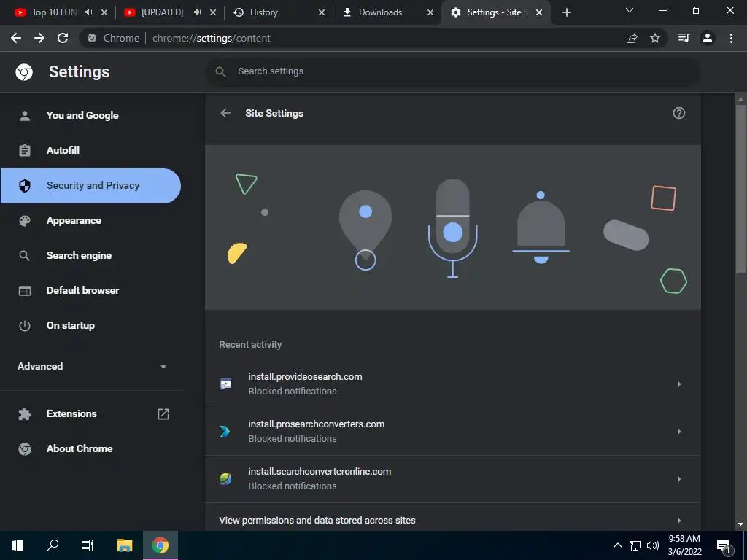The width and height of the screenshot is (747, 560).
Task: Open the tab search chevron
Action: pos(630,10)
